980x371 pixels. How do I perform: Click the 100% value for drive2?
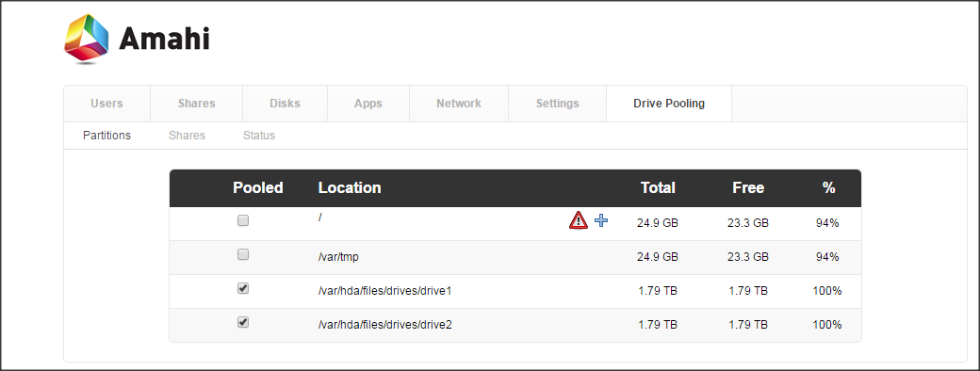(827, 325)
